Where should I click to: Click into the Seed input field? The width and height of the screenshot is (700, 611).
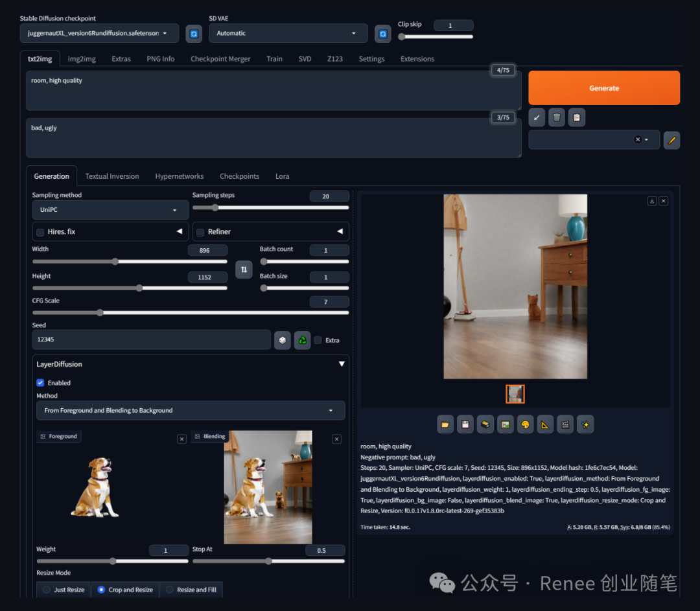click(x=151, y=340)
